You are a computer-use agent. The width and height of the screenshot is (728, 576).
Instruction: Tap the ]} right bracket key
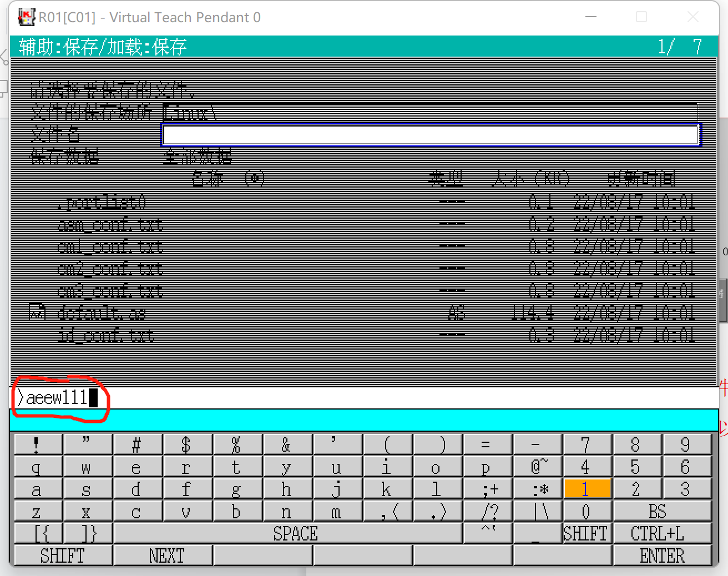tap(88, 533)
